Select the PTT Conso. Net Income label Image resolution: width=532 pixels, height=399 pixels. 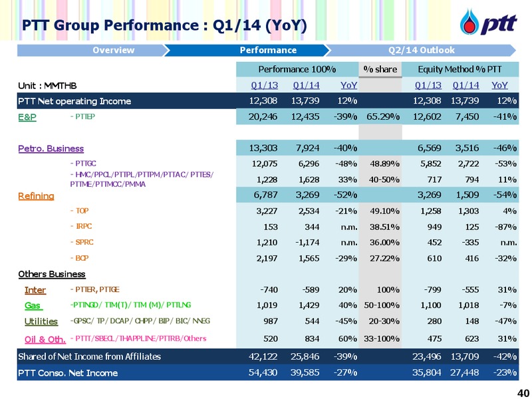coord(68,373)
